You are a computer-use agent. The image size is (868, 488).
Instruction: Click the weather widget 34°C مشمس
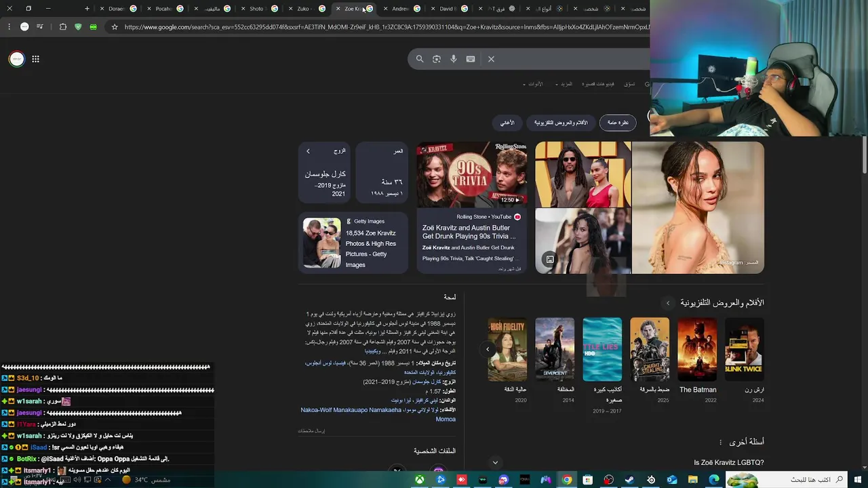[x=146, y=480]
